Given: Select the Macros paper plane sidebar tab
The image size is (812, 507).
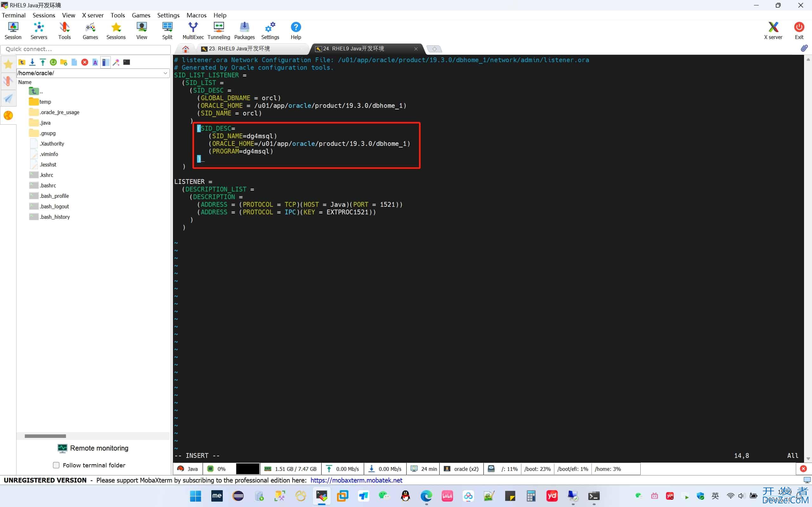Looking at the screenshot, I should (8, 99).
